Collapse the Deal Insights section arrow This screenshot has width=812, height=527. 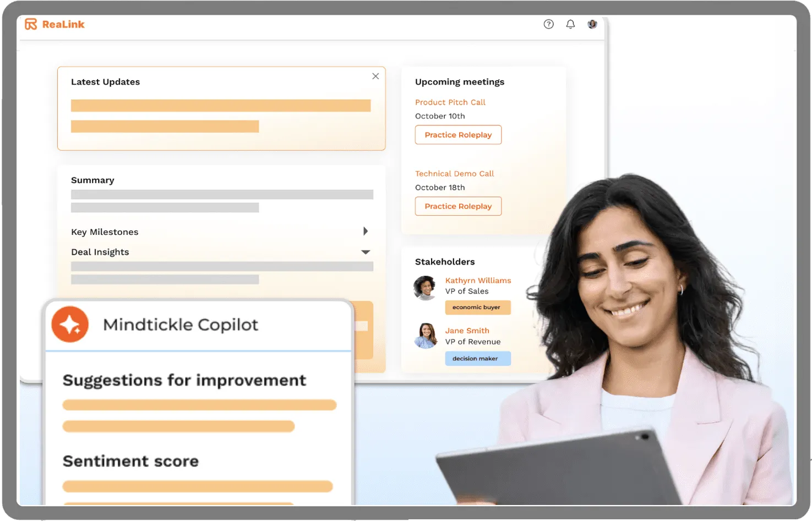[366, 252]
